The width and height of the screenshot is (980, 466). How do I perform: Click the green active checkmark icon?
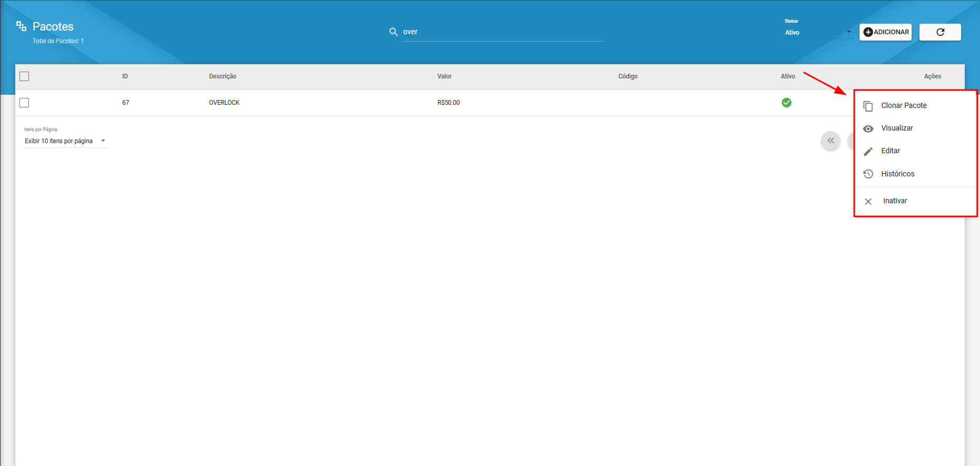786,103
